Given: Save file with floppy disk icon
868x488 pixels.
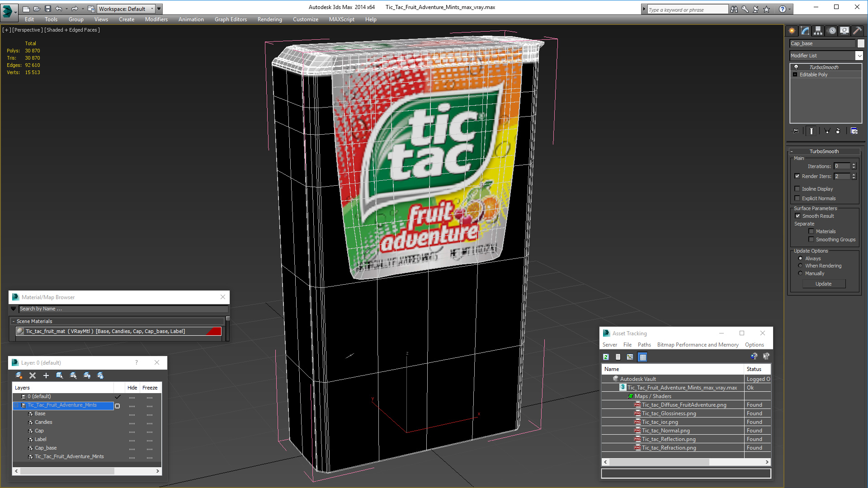Looking at the screenshot, I should click(x=48, y=9).
